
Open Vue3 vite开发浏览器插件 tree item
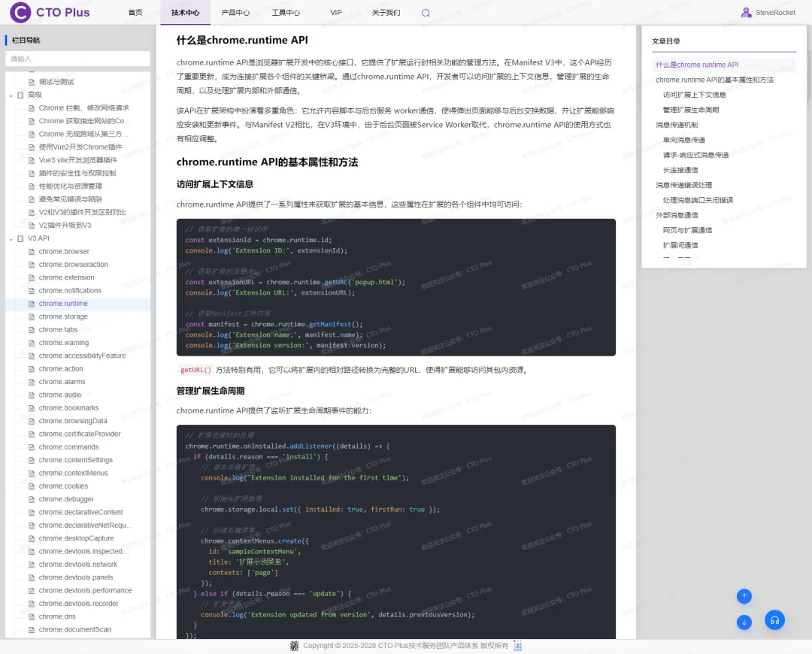coord(78,161)
